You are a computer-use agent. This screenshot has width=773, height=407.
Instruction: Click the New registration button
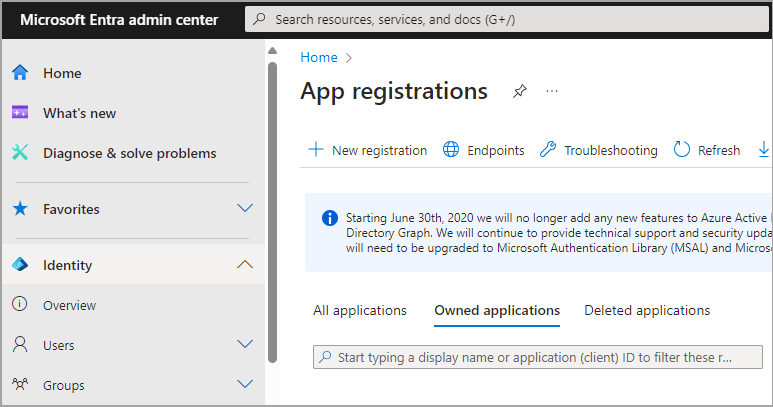(367, 150)
